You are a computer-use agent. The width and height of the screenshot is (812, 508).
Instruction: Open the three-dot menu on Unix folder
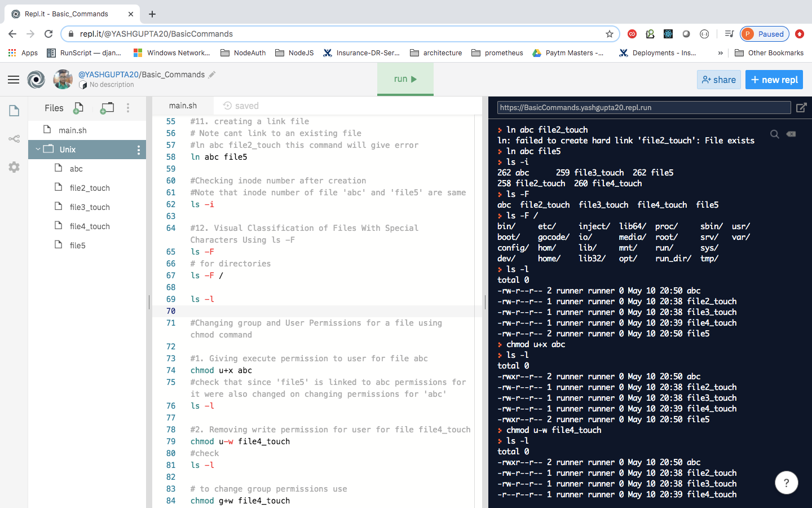[x=138, y=149]
